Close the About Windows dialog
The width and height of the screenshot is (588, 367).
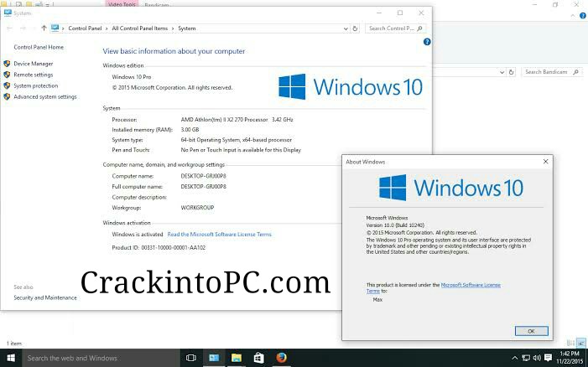tap(545, 162)
